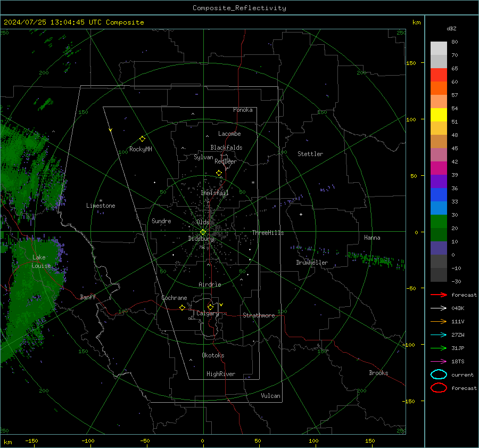Screen dimensions: 479x448
Task: Click the Sundre label
Action: (x=161, y=221)
